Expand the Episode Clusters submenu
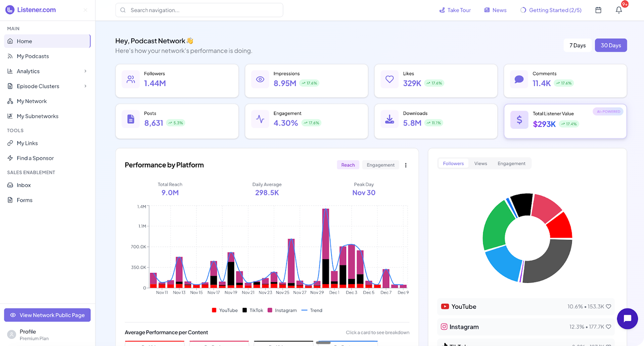This screenshot has height=346, width=644. point(86,86)
